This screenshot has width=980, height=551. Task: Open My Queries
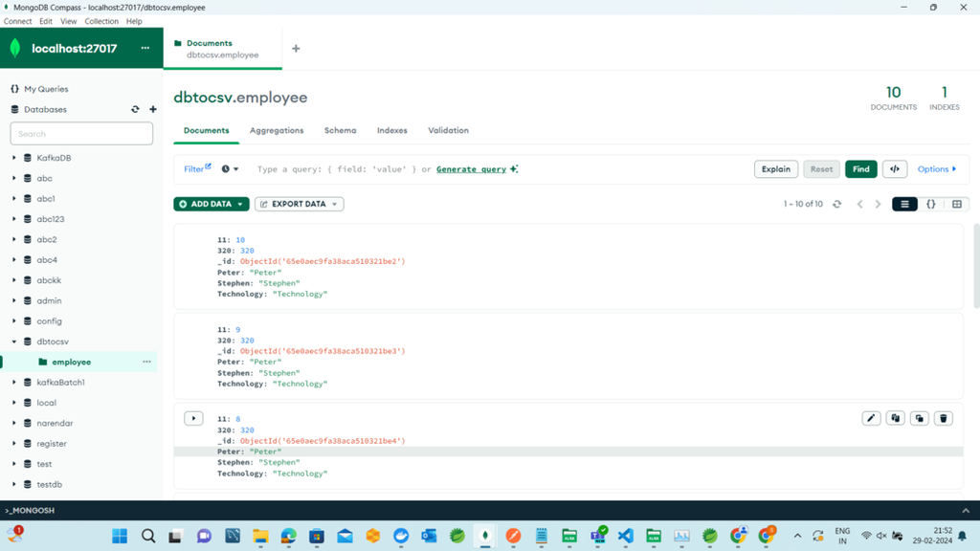(46, 89)
